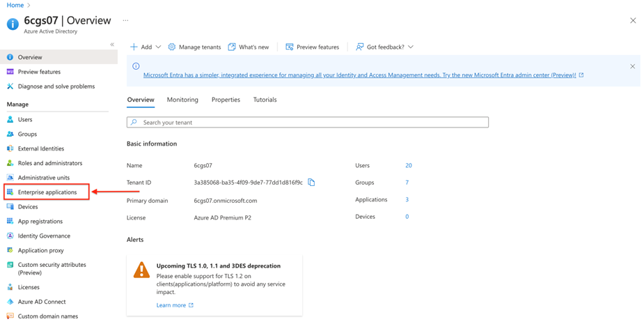Click the Search your tenant field

(308, 123)
